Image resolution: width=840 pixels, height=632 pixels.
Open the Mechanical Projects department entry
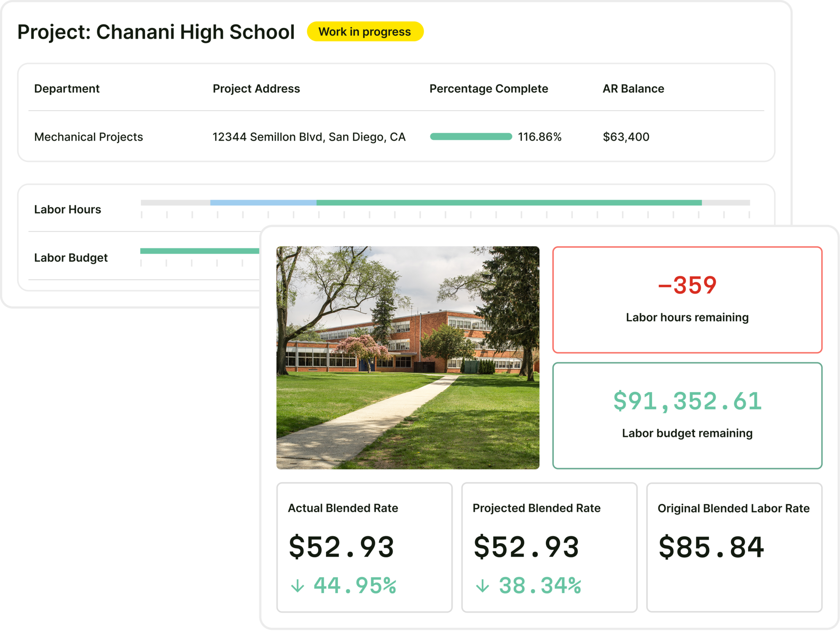(89, 137)
